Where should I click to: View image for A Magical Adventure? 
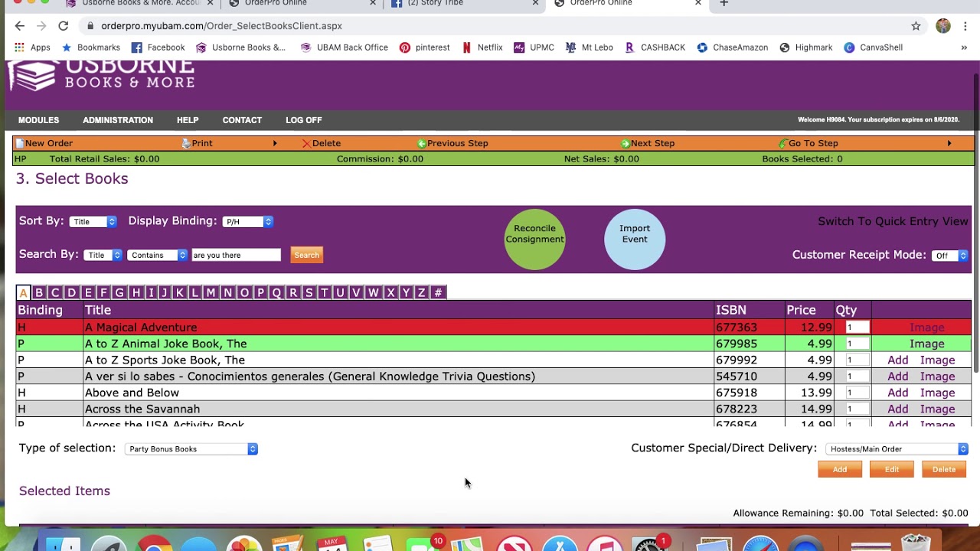click(x=926, y=328)
